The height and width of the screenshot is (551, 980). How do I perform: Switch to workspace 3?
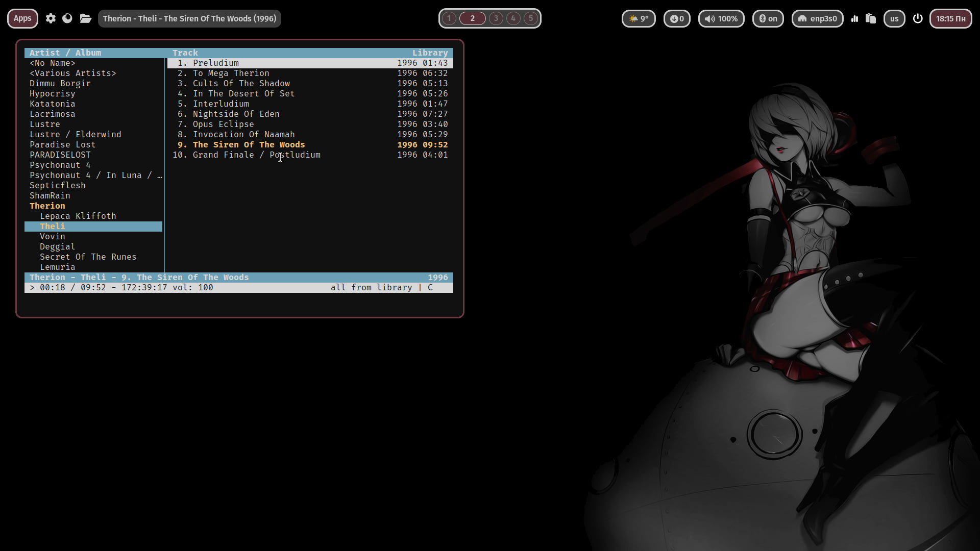tap(496, 18)
